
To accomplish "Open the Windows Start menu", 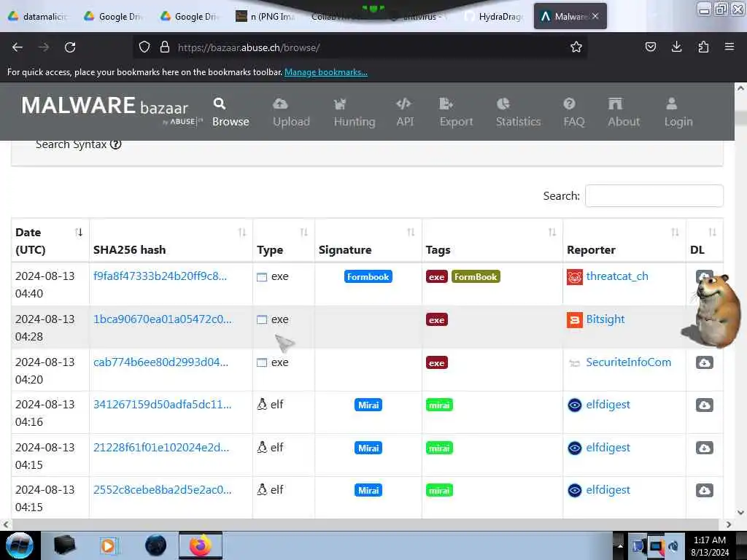I will [x=19, y=545].
